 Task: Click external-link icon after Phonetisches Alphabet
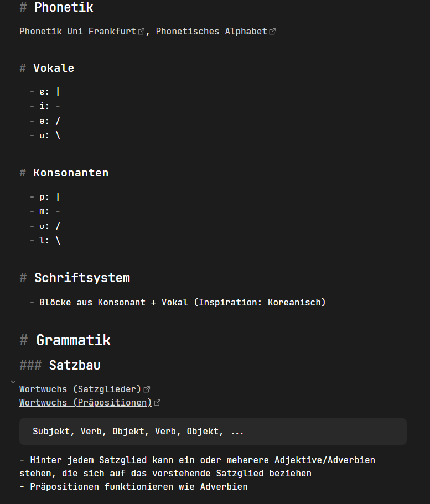(x=272, y=32)
